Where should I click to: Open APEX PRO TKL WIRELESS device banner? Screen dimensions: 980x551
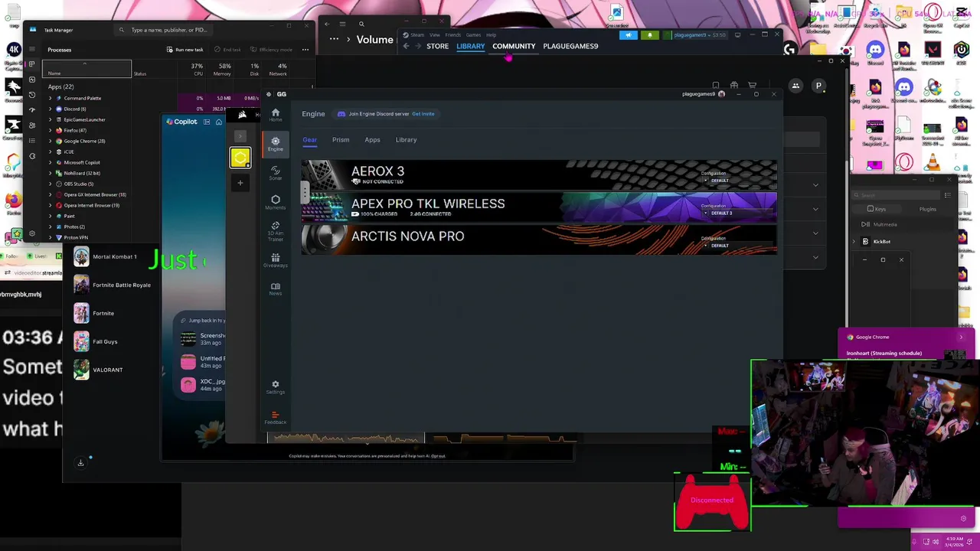539,207
